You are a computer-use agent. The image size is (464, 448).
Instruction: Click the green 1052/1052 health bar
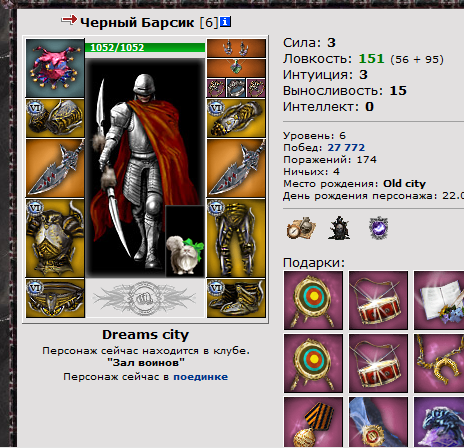coord(145,48)
